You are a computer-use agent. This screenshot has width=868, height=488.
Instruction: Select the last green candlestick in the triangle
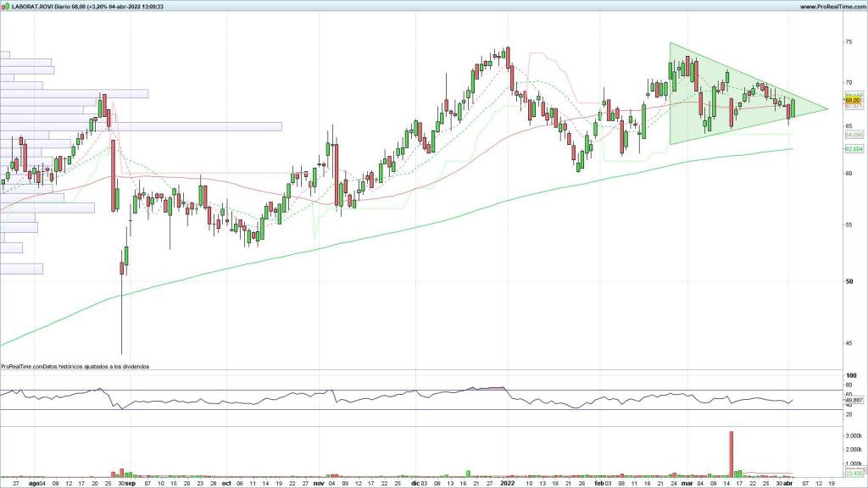[x=793, y=108]
